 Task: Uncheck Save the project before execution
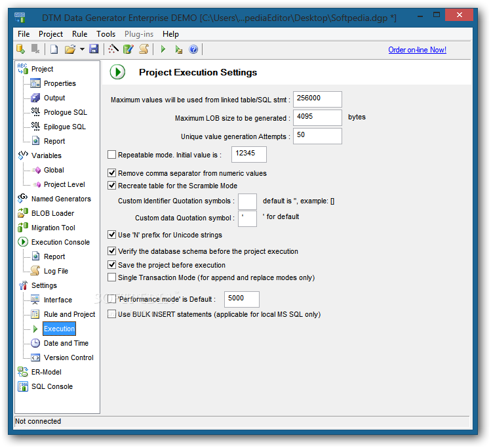111,265
